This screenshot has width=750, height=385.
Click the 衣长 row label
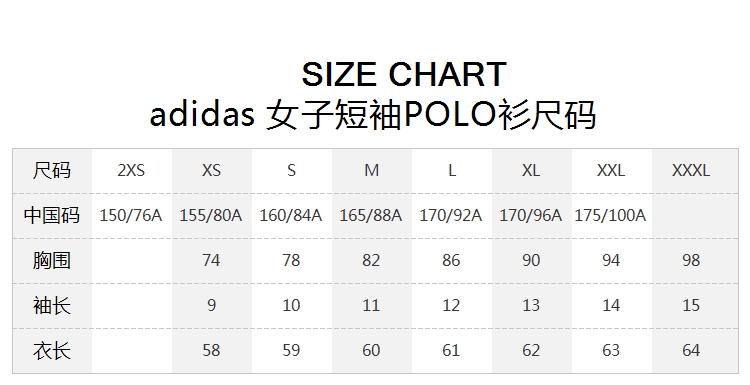(52, 350)
